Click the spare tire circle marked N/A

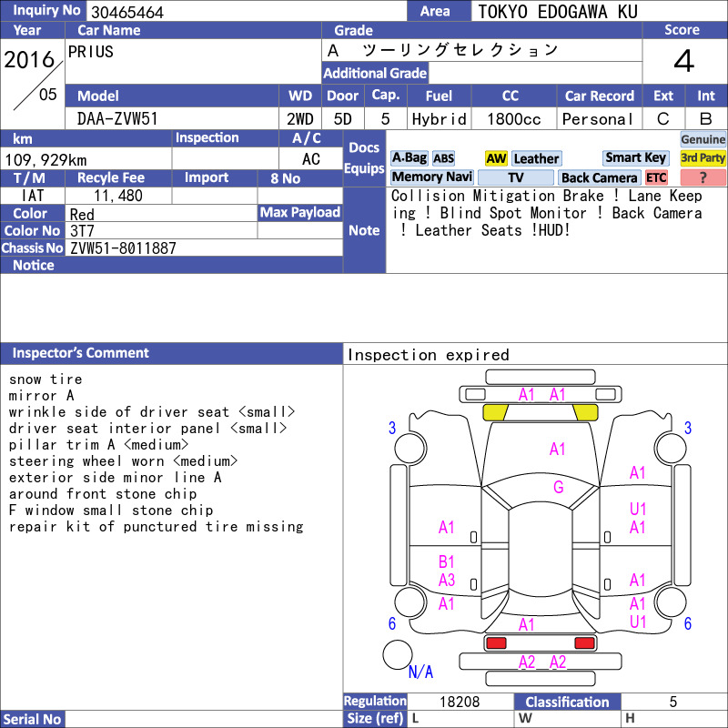(397, 654)
